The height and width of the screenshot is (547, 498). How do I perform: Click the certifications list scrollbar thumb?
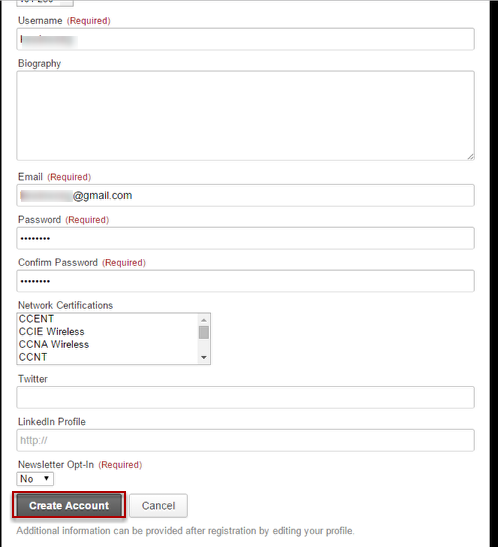click(x=204, y=332)
